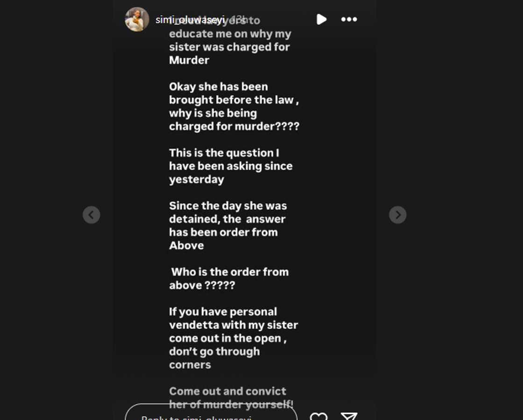Advance to the next story with right arrow
The image size is (523, 420).
[397, 215]
